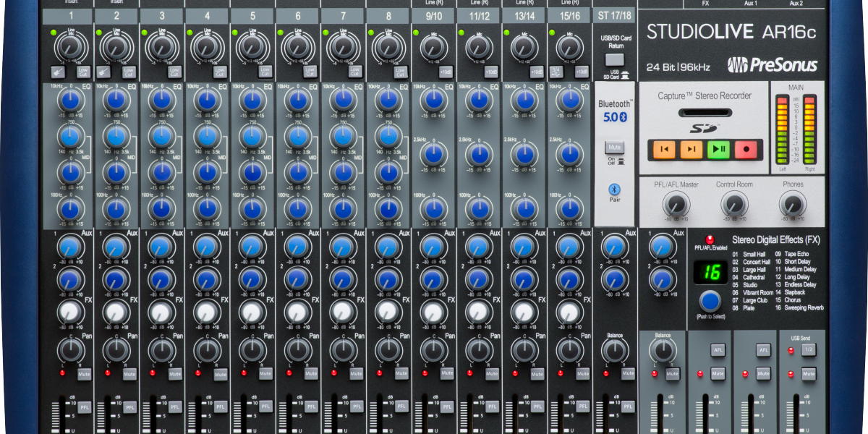Click the ST 17/18 Balance knob
Viewport: 868px width, 434px height.
[x=614, y=350]
